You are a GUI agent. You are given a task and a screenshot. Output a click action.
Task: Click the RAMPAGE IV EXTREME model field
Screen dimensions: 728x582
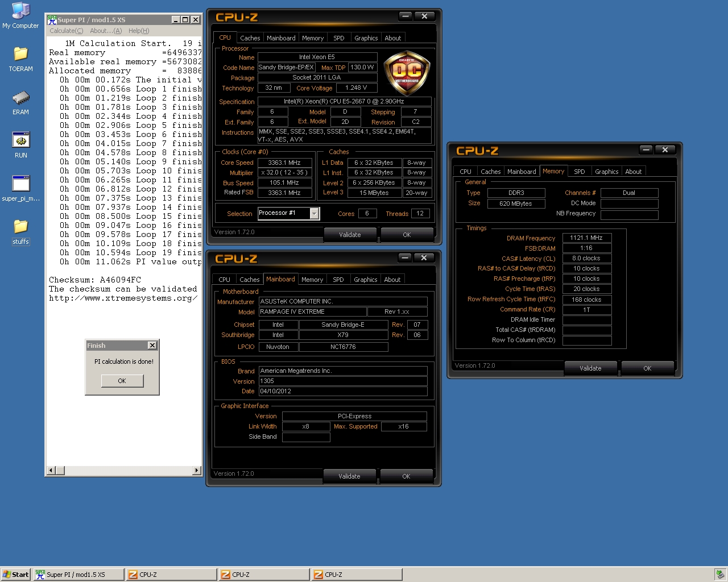[313, 311]
